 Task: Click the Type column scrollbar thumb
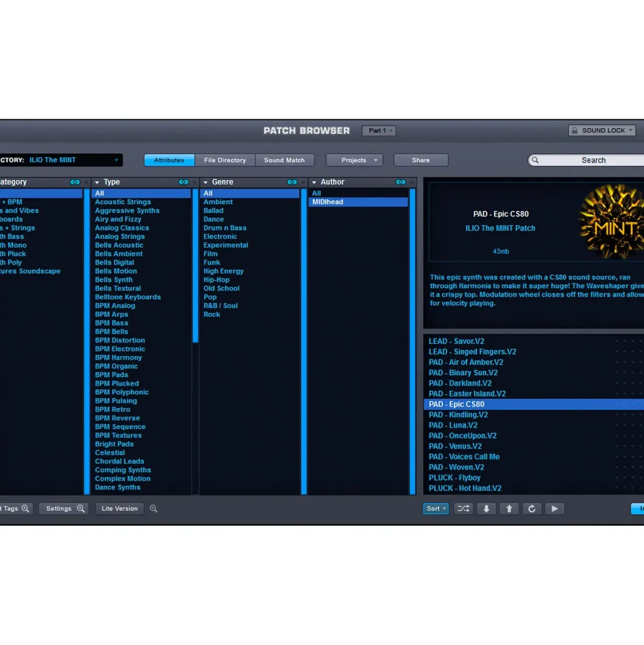pyautogui.click(x=195, y=266)
